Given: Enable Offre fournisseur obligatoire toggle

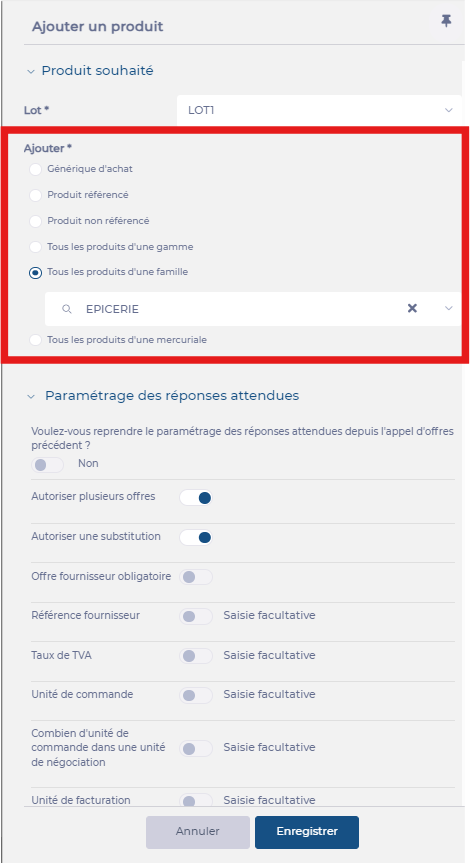Looking at the screenshot, I should [196, 577].
